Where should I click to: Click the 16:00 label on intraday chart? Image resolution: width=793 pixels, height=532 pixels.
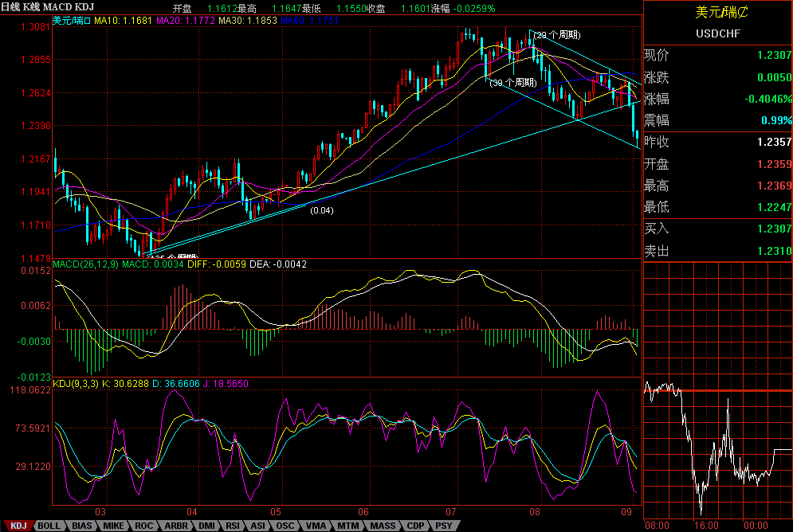click(706, 526)
